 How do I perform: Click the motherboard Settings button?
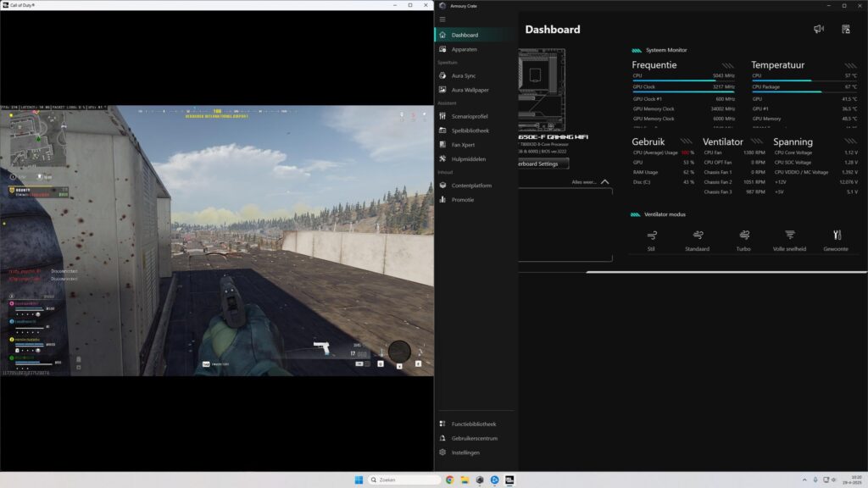pos(542,164)
